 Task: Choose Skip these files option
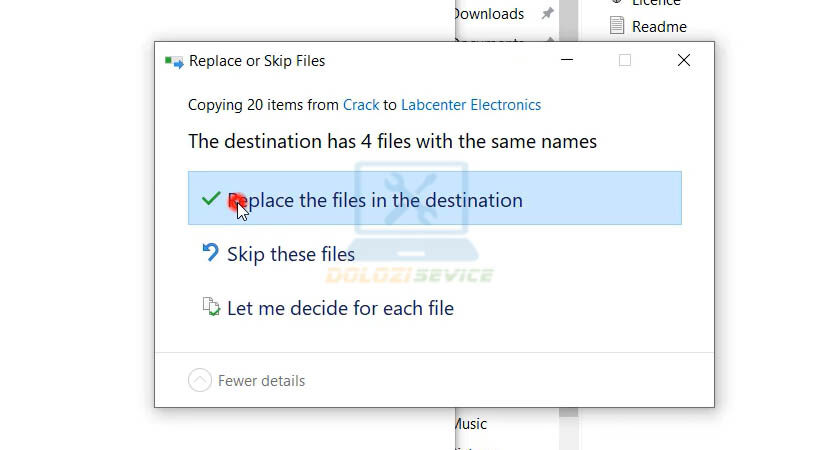(290, 254)
